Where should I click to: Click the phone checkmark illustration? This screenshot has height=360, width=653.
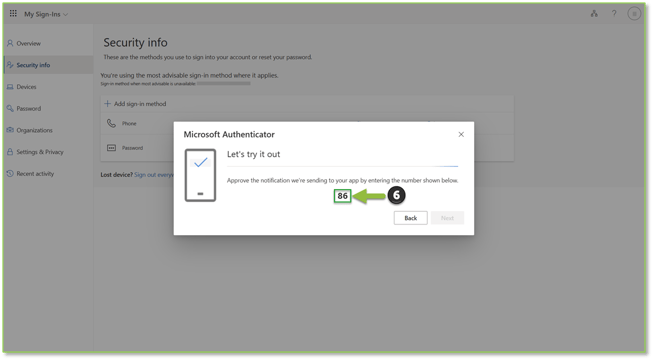click(x=200, y=175)
